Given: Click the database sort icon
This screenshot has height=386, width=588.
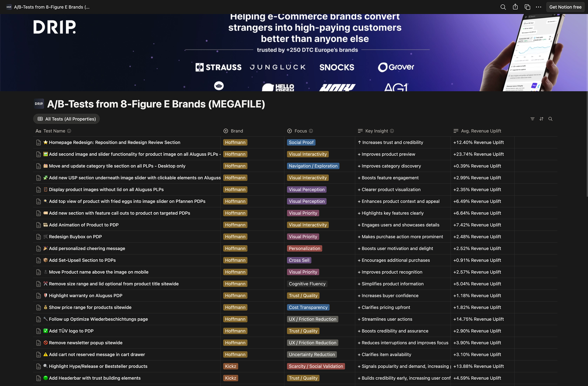Looking at the screenshot, I should 541,119.
